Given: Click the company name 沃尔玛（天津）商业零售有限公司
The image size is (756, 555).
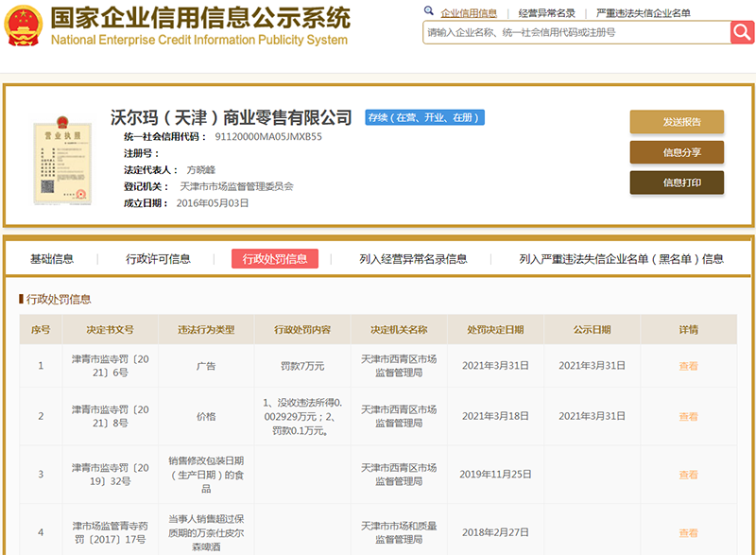Looking at the screenshot, I should 231,117.
